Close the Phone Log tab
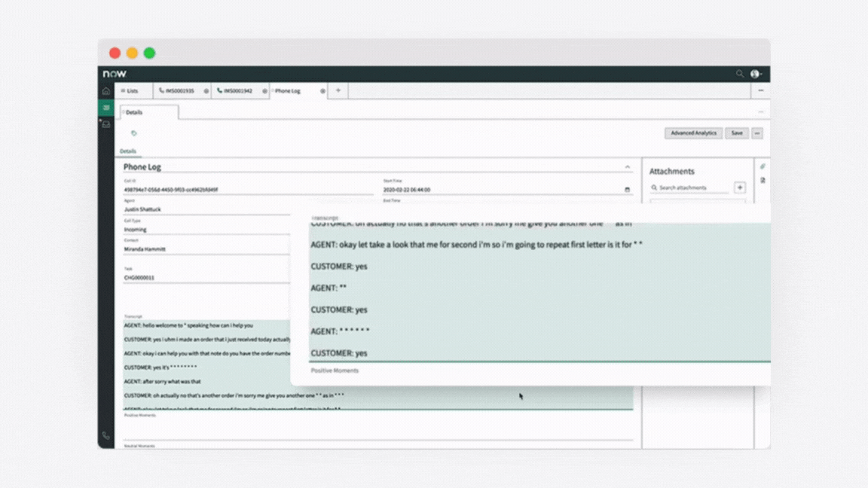 pos(322,90)
